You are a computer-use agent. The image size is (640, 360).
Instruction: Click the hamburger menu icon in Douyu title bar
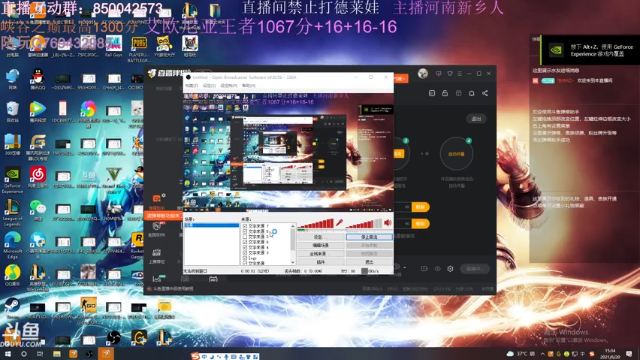[x=460, y=73]
